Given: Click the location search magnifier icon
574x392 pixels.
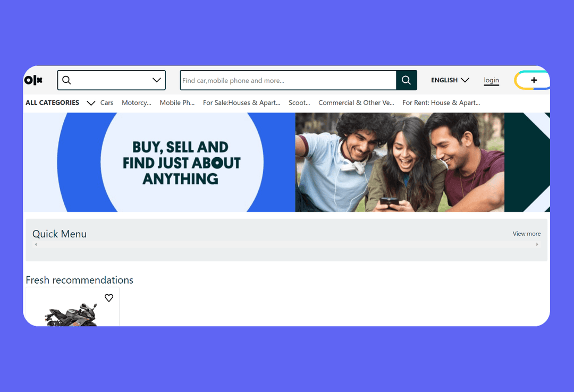Looking at the screenshot, I should click(x=66, y=80).
